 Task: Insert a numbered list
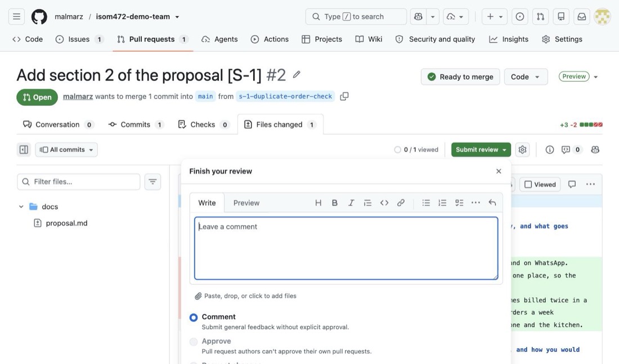(442, 203)
